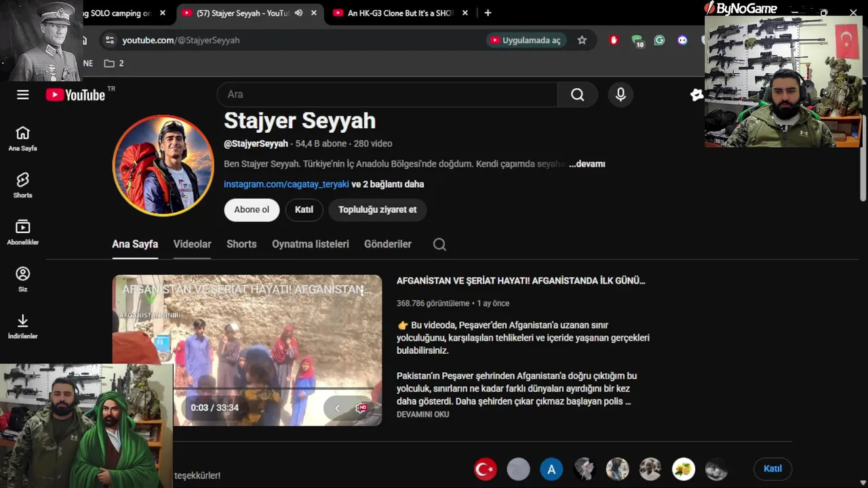
Task: Open Abonelikler in the sidebar
Action: [23, 232]
